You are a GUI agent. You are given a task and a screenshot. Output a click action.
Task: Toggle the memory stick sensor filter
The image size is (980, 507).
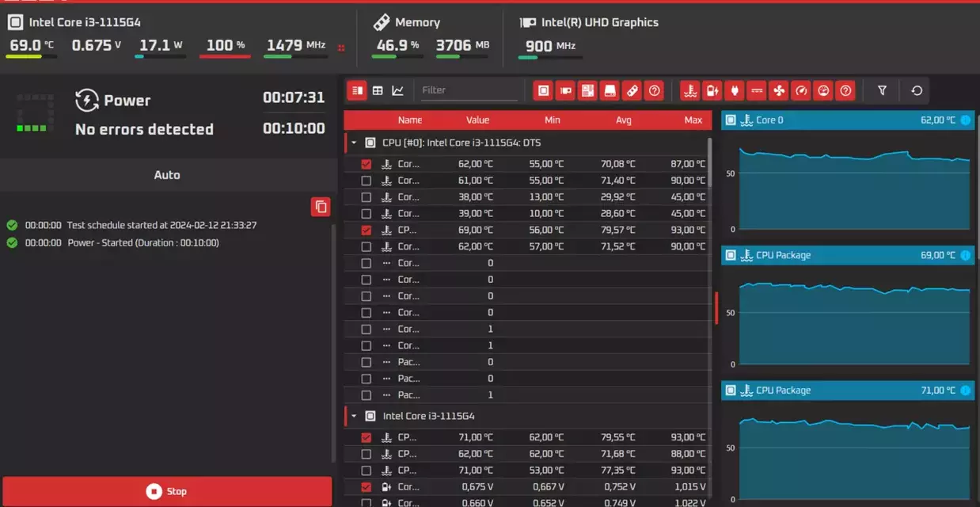coord(632,90)
